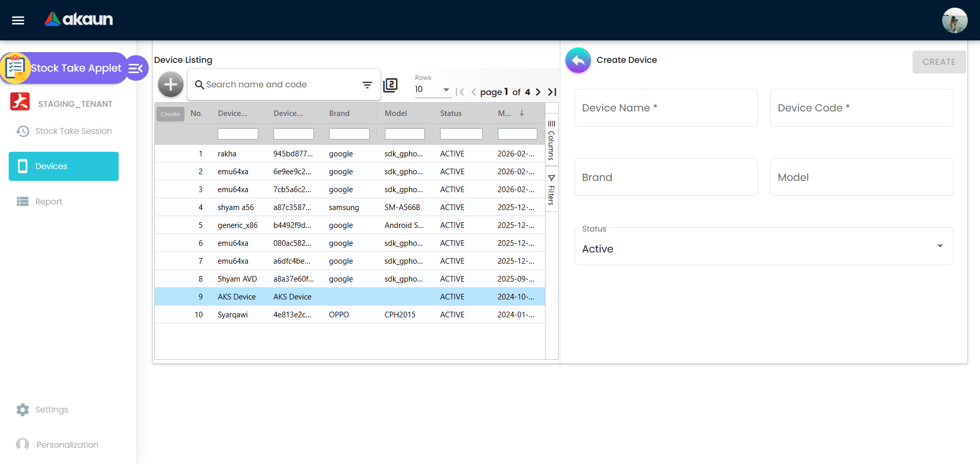Viewport: 980px width, 464px height.
Task: Select Devices in the sidebar
Action: [x=63, y=166]
